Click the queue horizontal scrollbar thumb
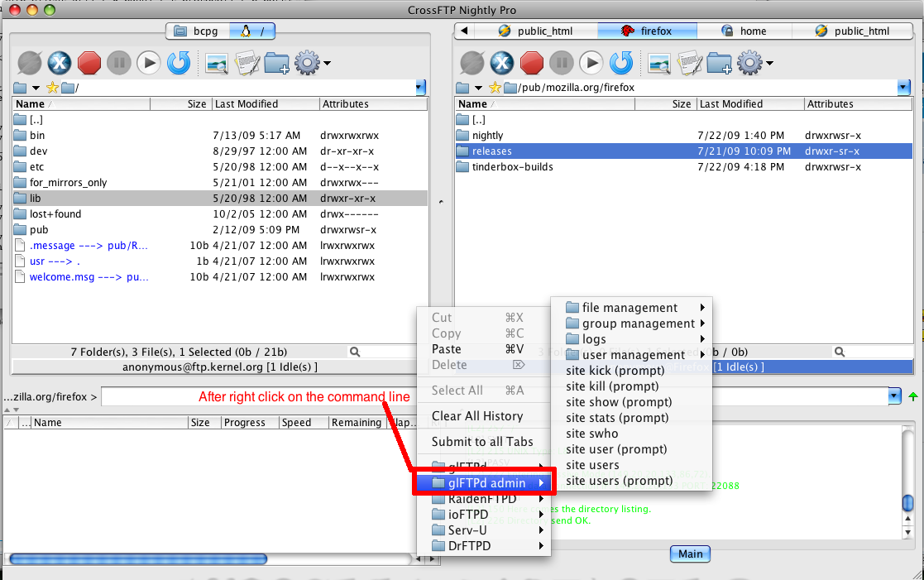The image size is (924, 580). (x=138, y=558)
